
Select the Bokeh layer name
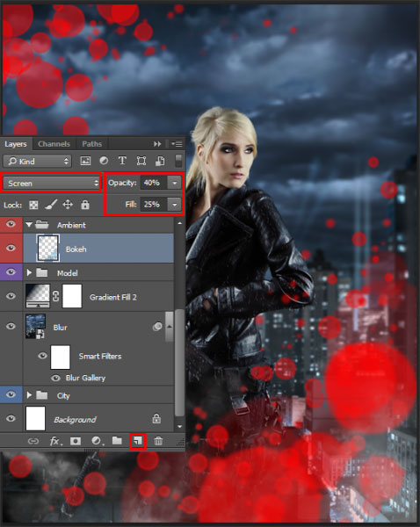point(76,249)
